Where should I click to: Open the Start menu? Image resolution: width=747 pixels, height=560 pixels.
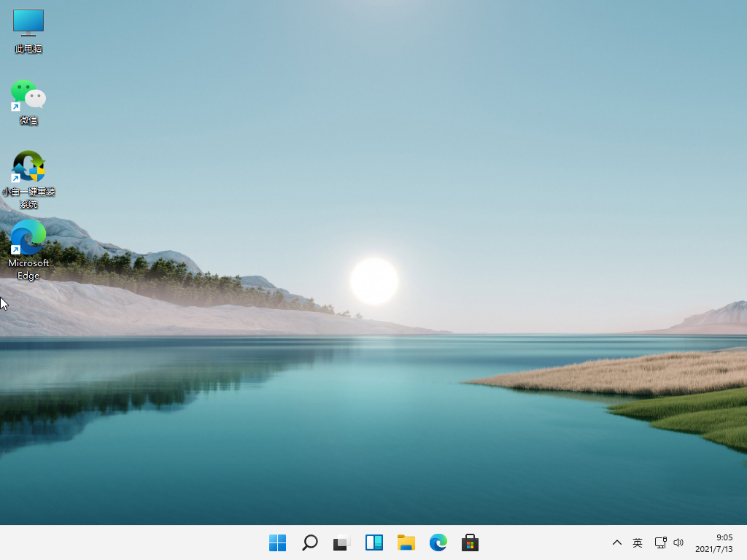(x=277, y=542)
